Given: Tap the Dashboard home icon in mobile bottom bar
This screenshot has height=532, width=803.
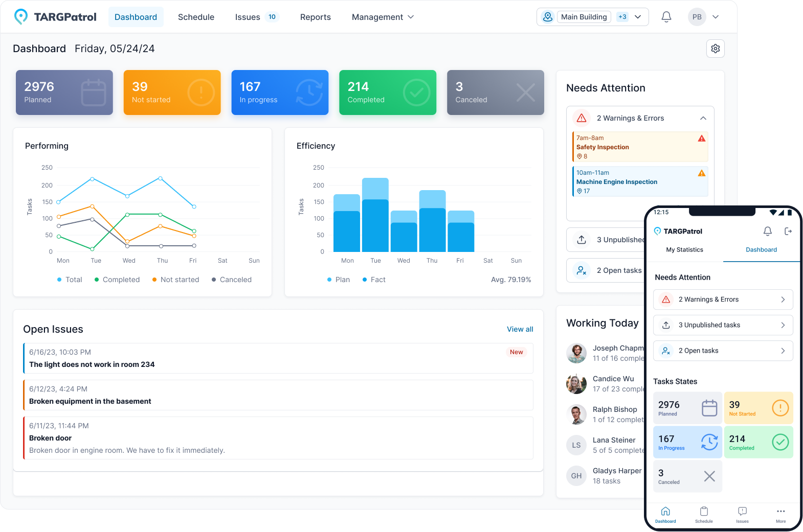Looking at the screenshot, I should coord(665,512).
